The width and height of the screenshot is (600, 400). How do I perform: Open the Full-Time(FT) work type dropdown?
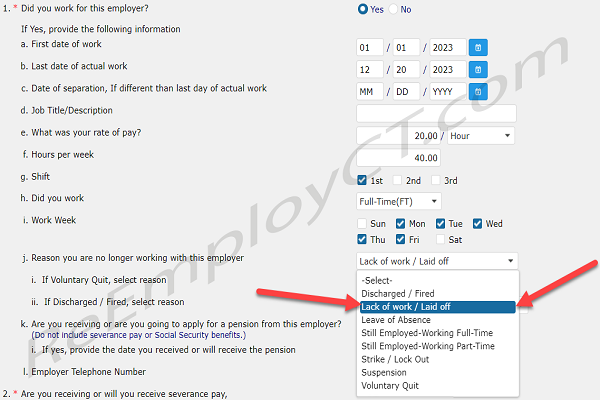tap(400, 202)
